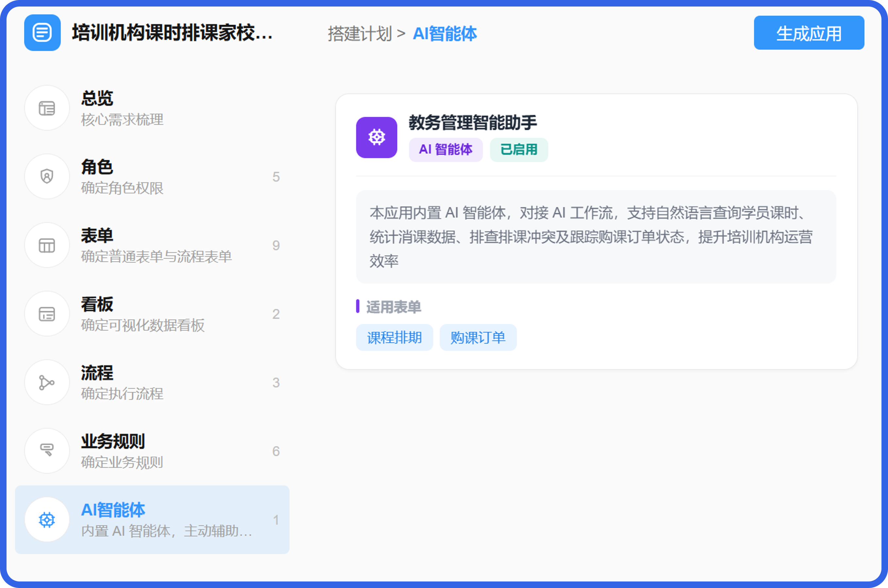Click the 确定业务规则 subtitle
The image size is (888, 588).
[122, 463]
